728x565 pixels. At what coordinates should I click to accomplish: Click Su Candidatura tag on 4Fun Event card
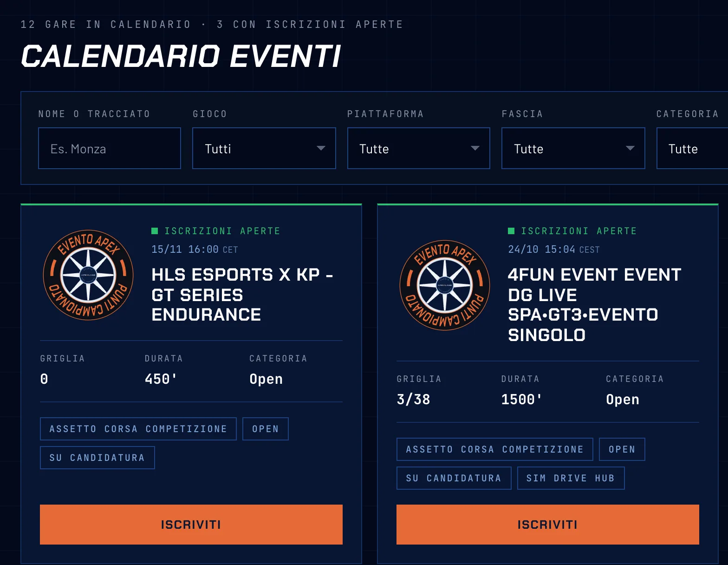454,478
